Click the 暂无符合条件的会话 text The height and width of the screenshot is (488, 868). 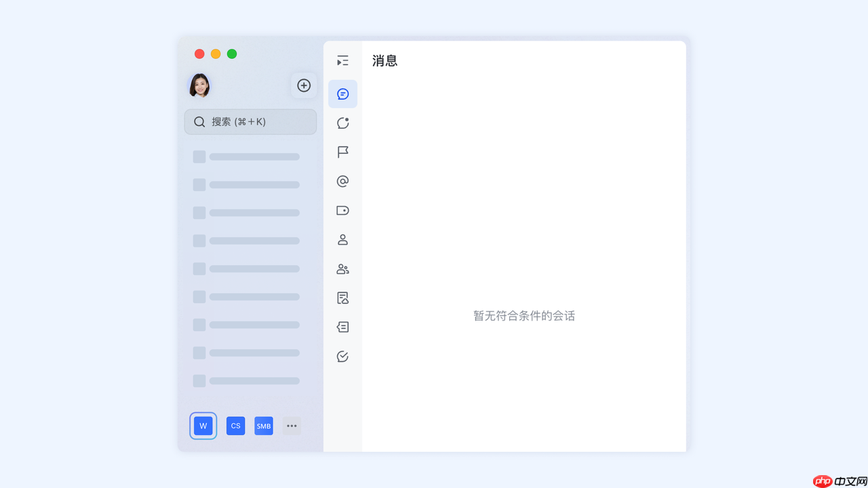point(524,316)
